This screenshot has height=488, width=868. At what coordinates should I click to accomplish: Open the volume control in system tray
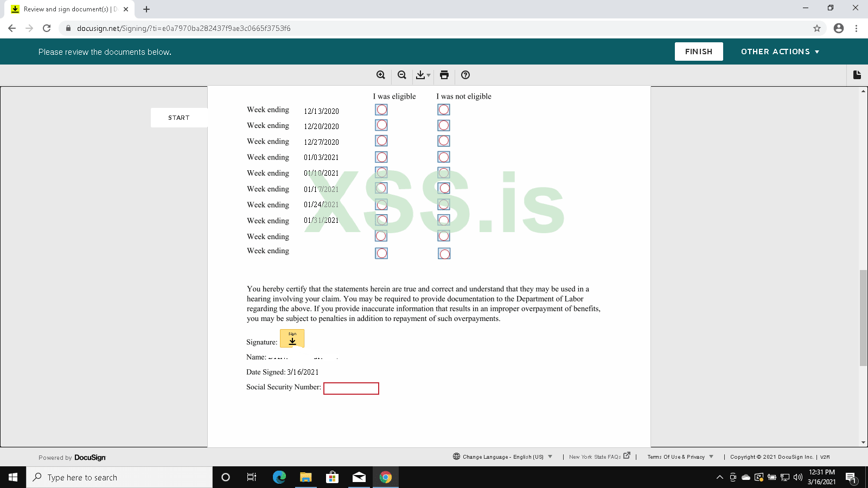click(798, 477)
